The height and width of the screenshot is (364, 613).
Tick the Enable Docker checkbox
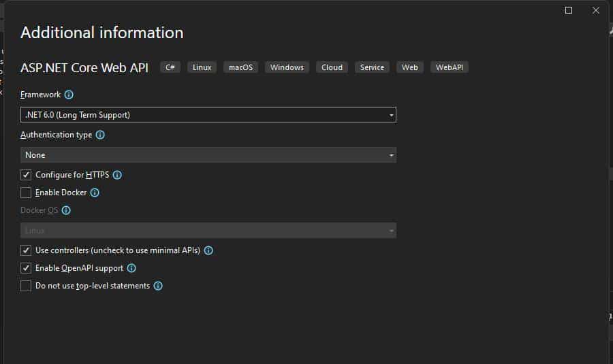(x=26, y=193)
